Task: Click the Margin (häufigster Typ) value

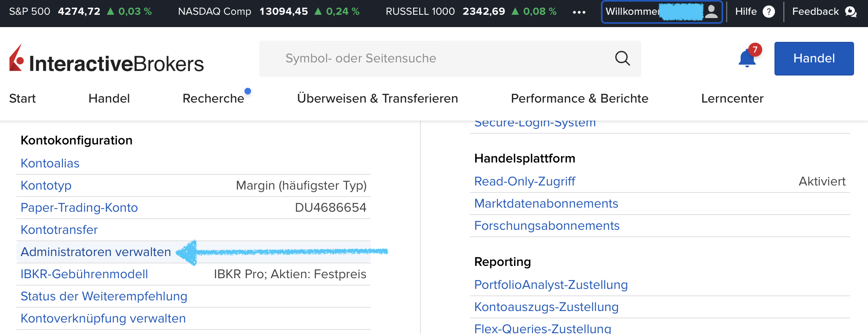Action: click(301, 185)
